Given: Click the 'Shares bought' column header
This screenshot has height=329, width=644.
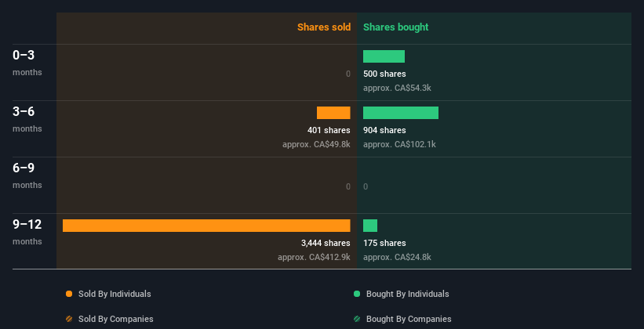Looking at the screenshot, I should [395, 27].
